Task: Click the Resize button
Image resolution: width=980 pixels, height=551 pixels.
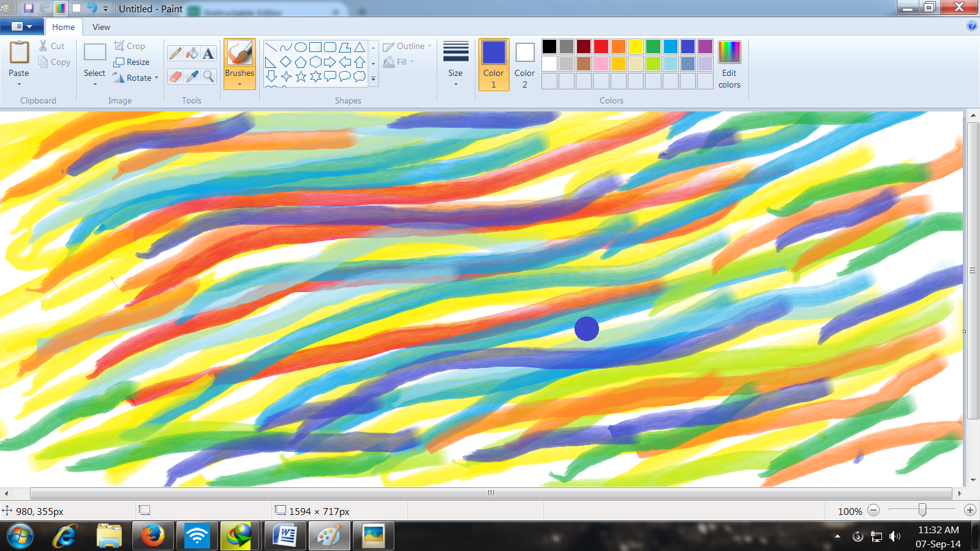Action: tap(131, 62)
